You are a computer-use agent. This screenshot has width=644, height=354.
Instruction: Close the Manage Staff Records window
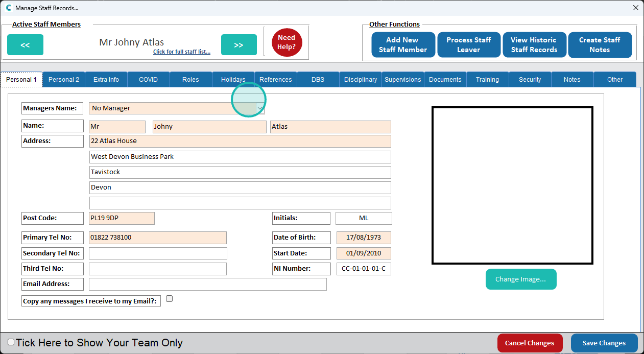635,8
